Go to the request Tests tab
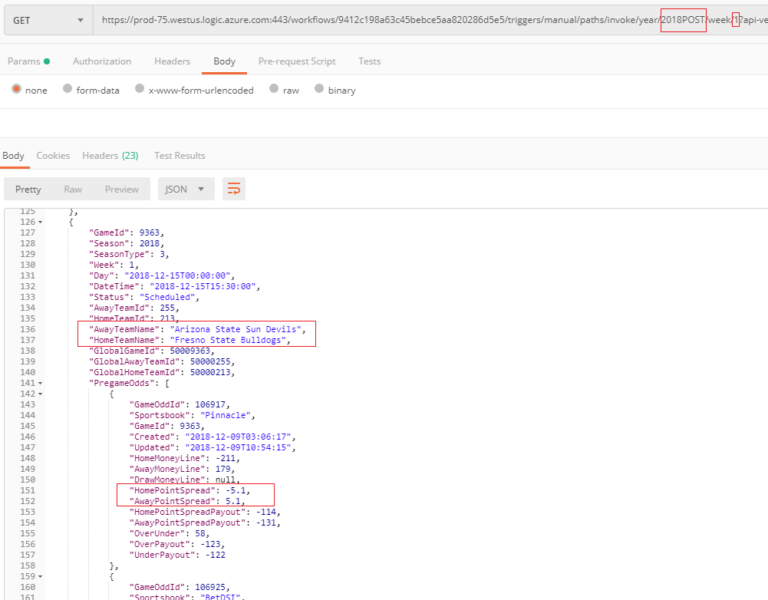 pyautogui.click(x=369, y=61)
